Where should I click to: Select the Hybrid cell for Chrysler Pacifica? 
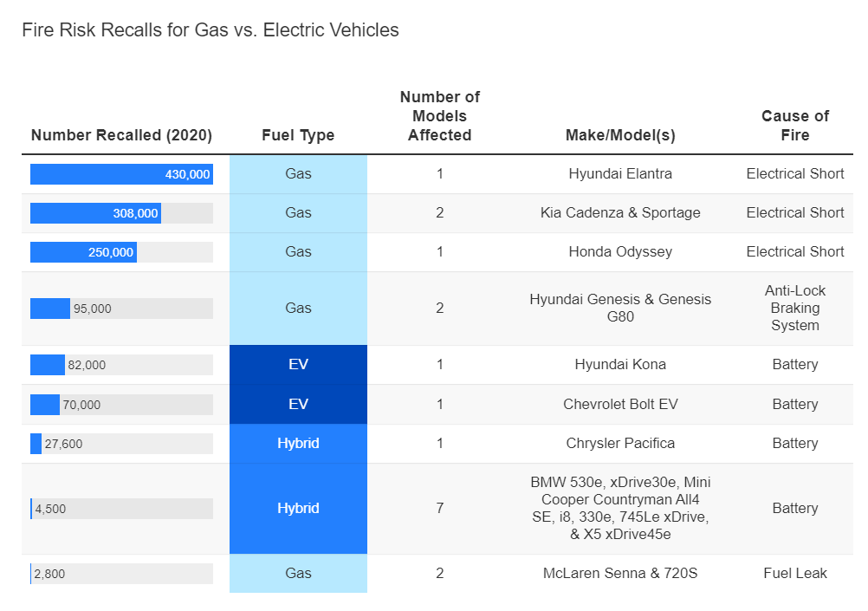(298, 443)
